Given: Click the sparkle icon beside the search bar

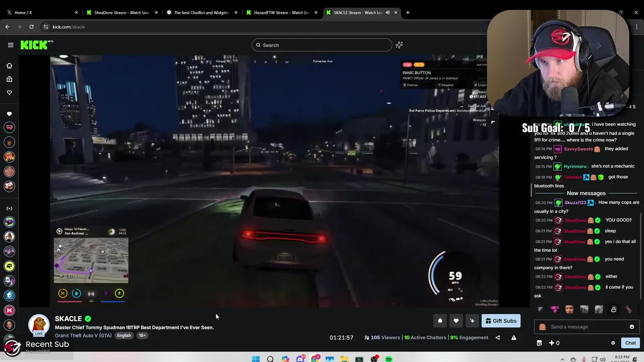Looking at the screenshot, I should pos(399,45).
